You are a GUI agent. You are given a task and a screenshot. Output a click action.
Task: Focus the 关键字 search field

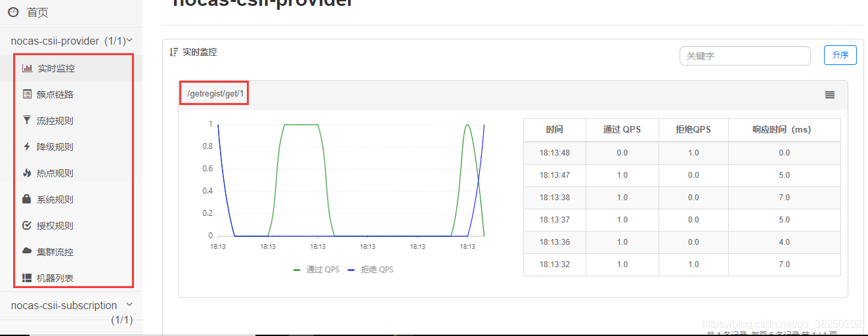coord(745,56)
